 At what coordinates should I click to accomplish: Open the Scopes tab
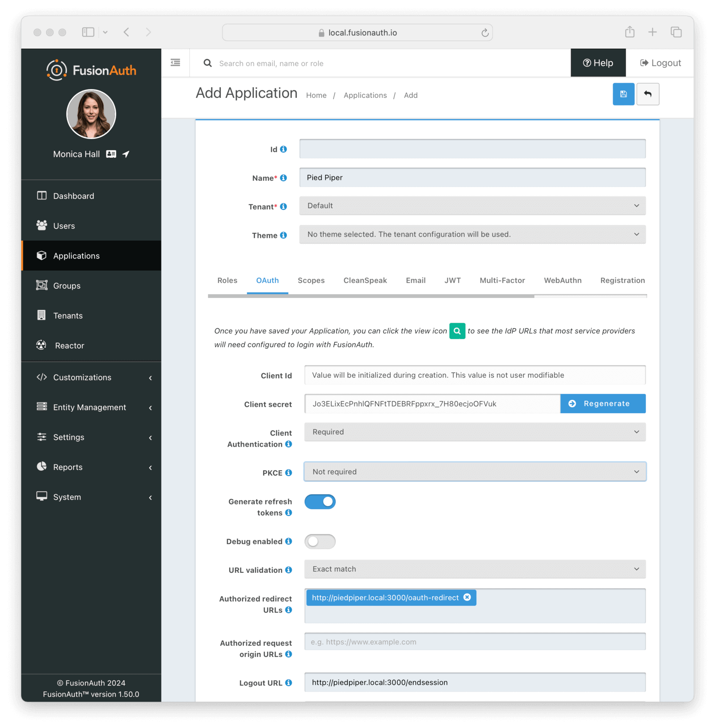[x=311, y=280]
